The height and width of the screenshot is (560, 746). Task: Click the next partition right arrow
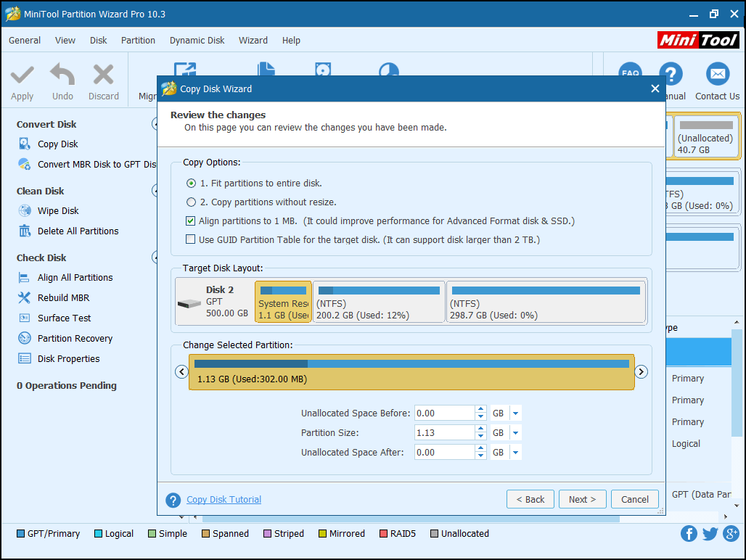tap(642, 371)
